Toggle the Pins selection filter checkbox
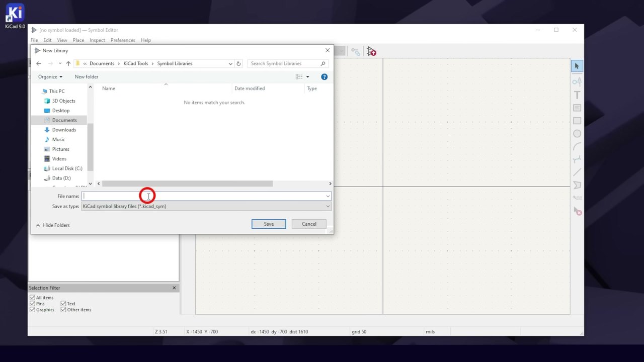The width and height of the screenshot is (644, 362). [x=32, y=304]
